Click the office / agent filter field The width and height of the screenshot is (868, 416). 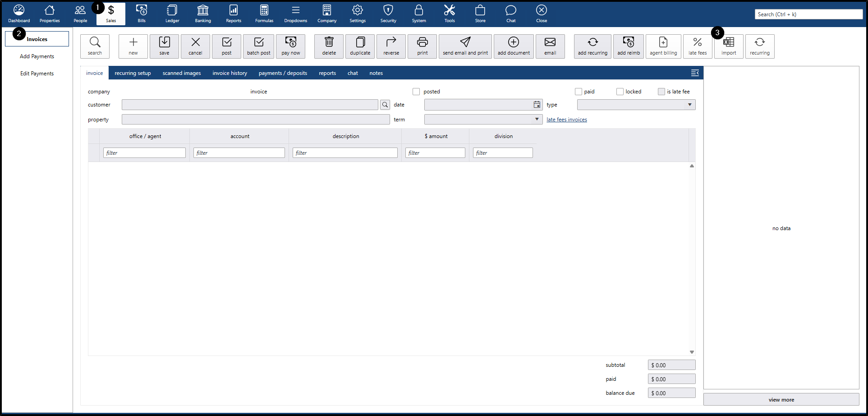tap(144, 153)
